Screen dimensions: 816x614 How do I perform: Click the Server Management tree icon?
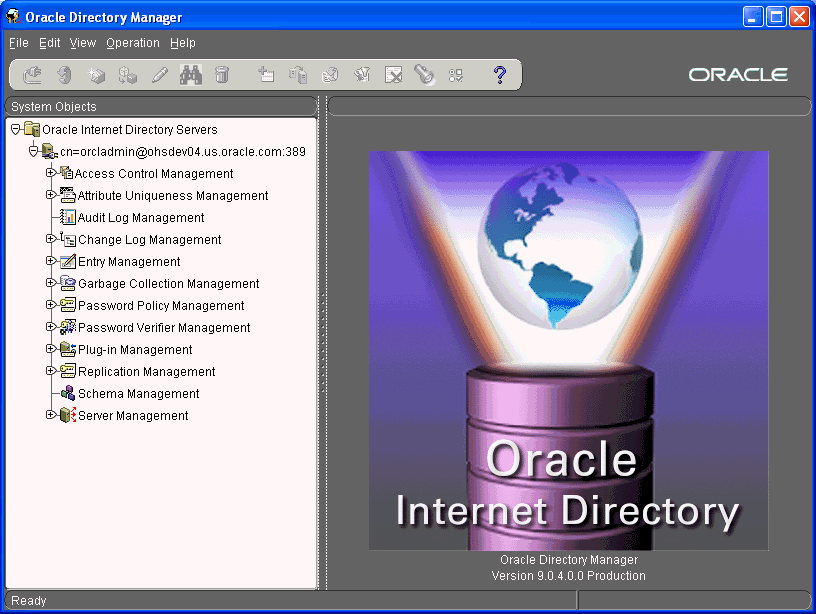(x=68, y=416)
